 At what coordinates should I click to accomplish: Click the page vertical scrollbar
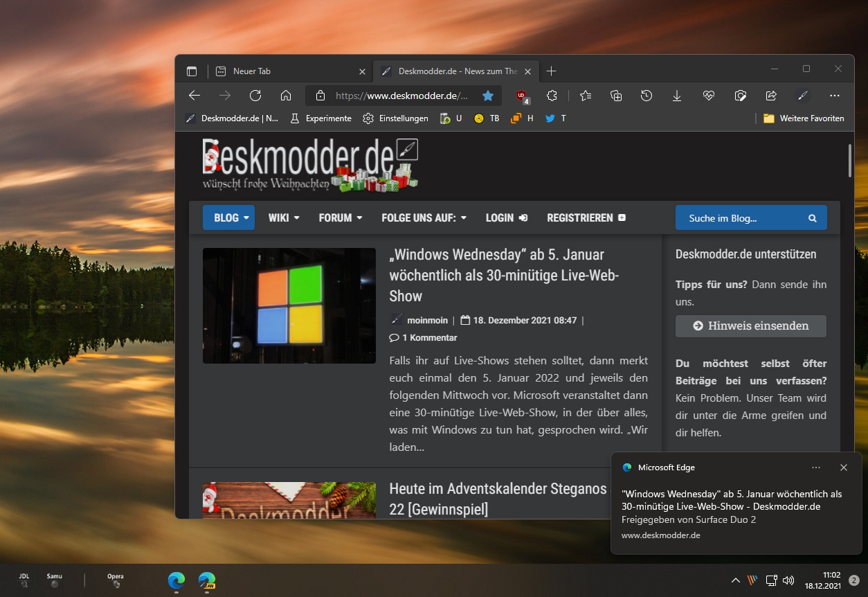pyautogui.click(x=849, y=161)
